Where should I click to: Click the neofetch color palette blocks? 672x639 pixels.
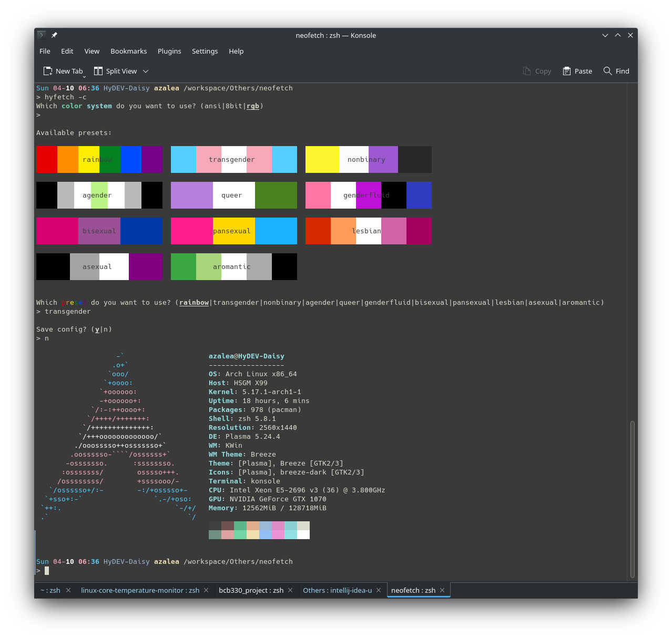coord(259,530)
